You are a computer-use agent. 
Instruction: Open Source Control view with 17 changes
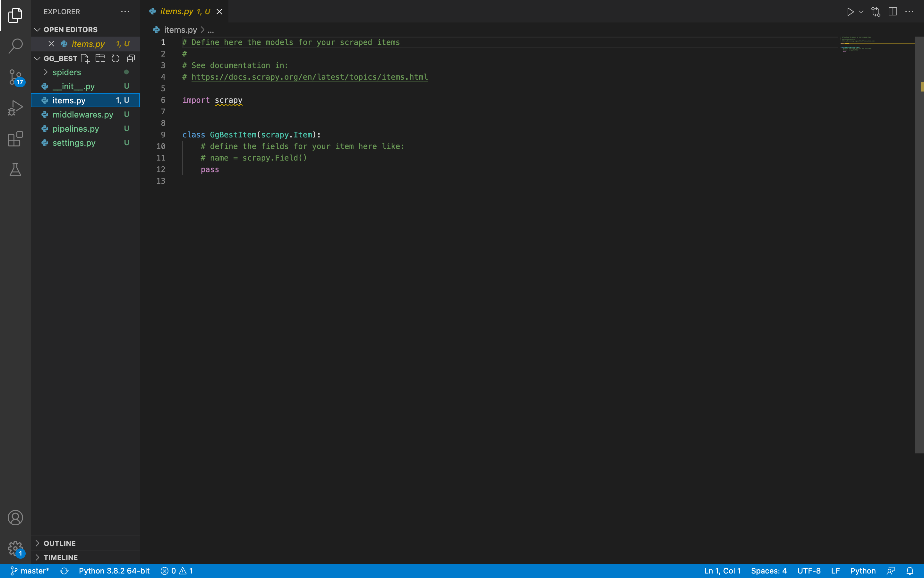tap(15, 77)
